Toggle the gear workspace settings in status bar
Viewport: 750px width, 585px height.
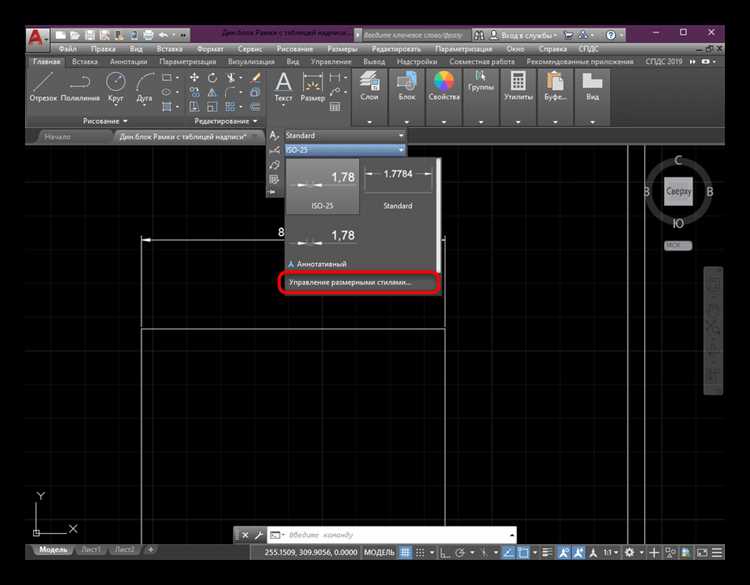click(629, 552)
